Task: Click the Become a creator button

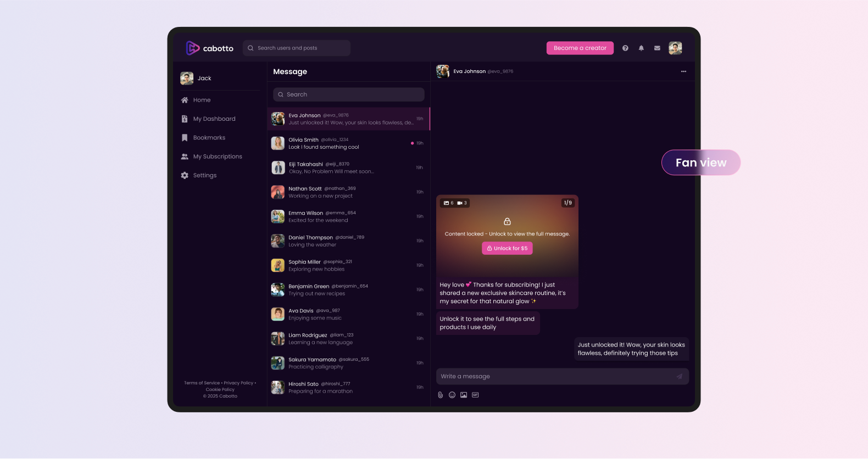Action: 580,48
